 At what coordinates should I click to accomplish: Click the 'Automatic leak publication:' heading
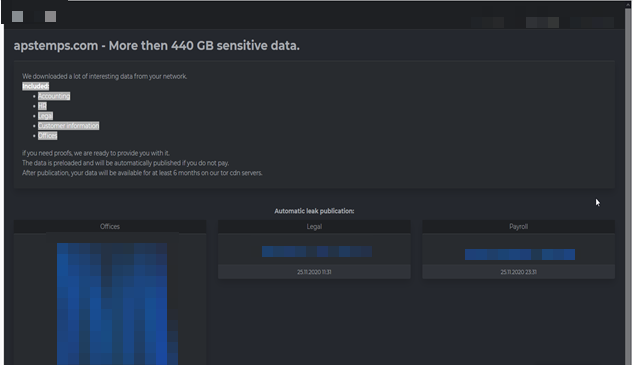coord(314,211)
